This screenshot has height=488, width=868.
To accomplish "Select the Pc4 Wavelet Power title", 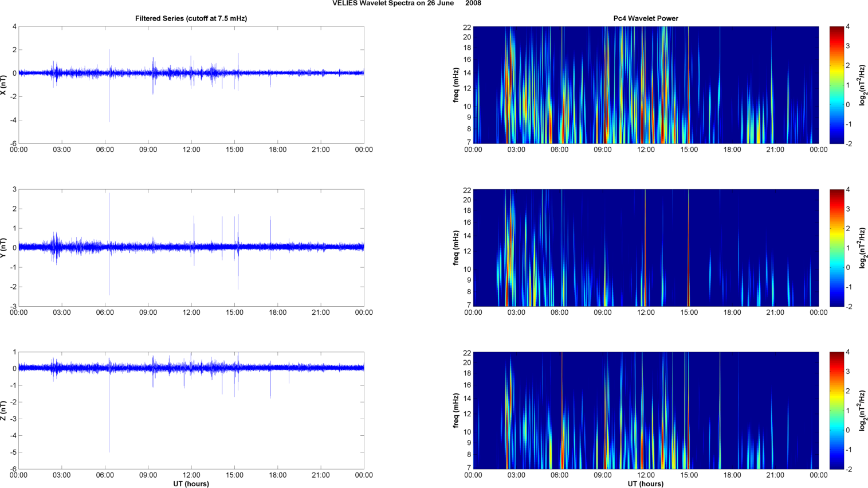I will (645, 18).
